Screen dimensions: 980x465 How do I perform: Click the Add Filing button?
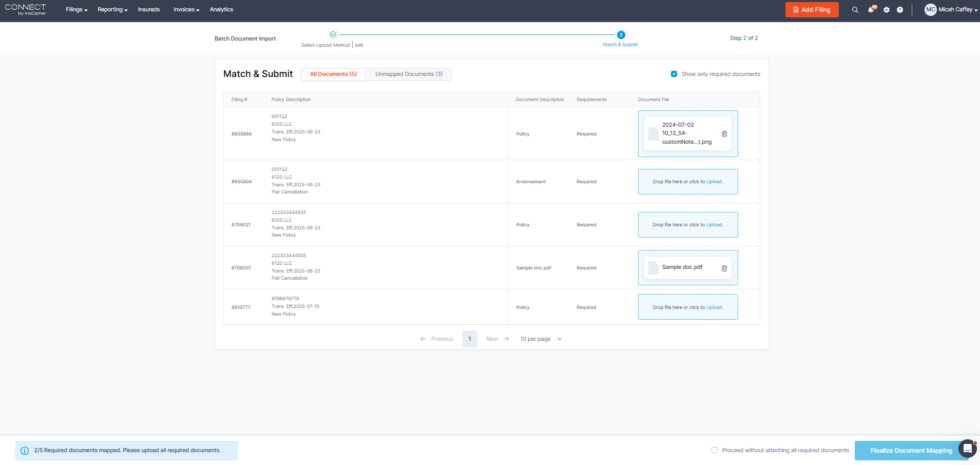click(812, 10)
